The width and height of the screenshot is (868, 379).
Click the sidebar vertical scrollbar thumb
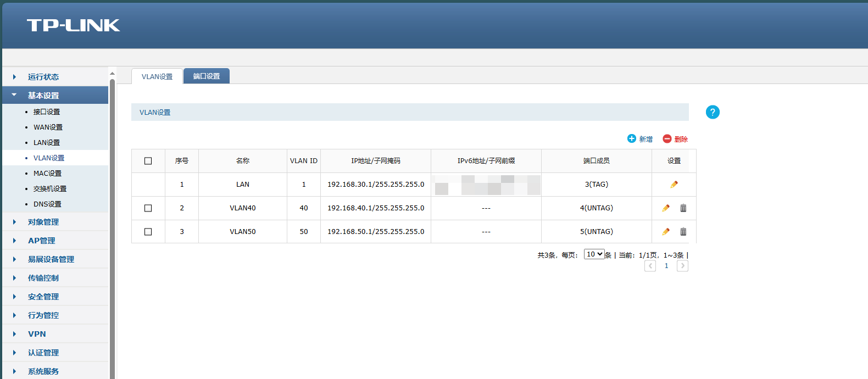[112, 229]
